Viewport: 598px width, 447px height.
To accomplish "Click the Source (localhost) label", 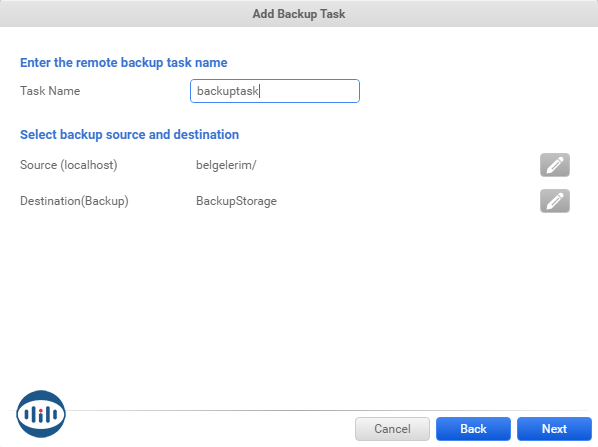I will [x=69, y=165].
